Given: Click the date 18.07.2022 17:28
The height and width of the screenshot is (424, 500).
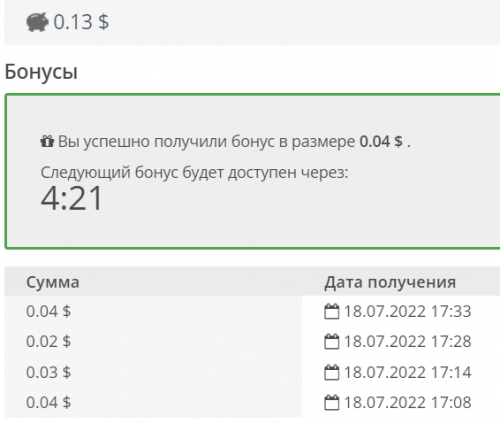Looking at the screenshot, I should 407,341.
